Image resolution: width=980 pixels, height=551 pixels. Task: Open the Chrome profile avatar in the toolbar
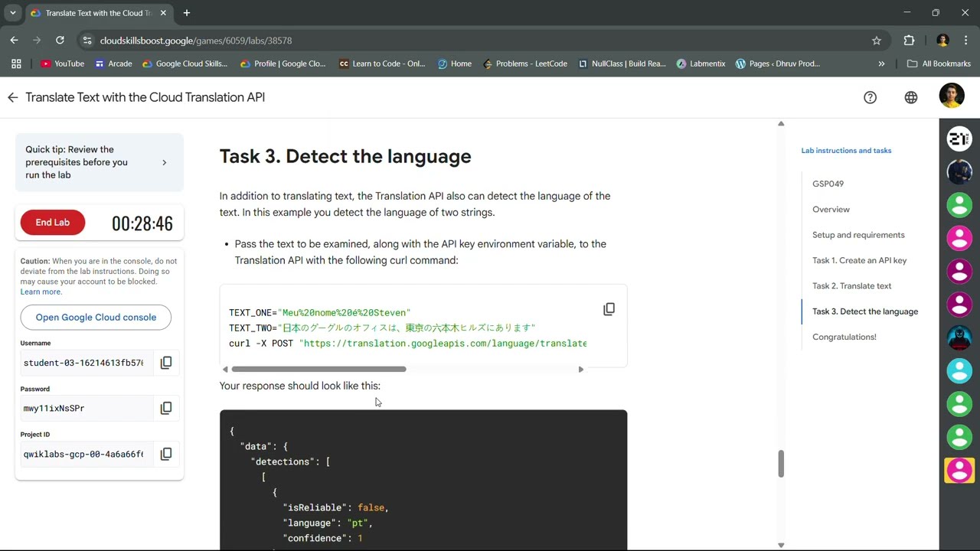(942, 41)
